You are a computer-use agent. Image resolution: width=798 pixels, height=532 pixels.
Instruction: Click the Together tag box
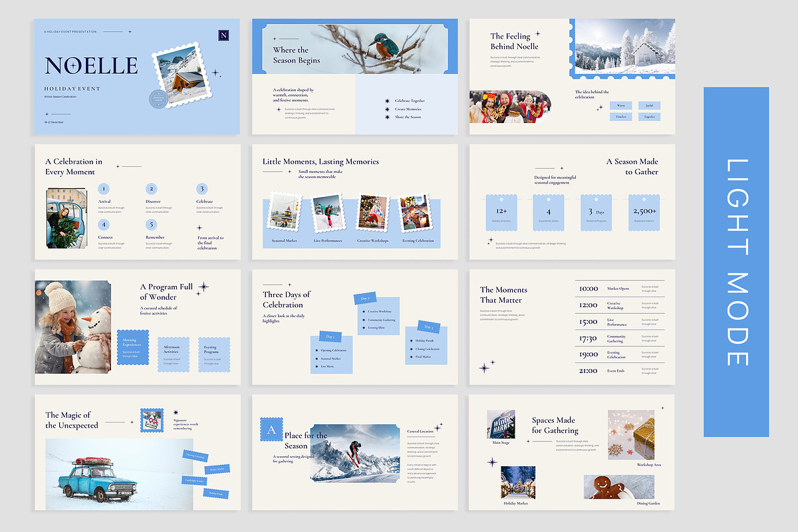click(649, 116)
